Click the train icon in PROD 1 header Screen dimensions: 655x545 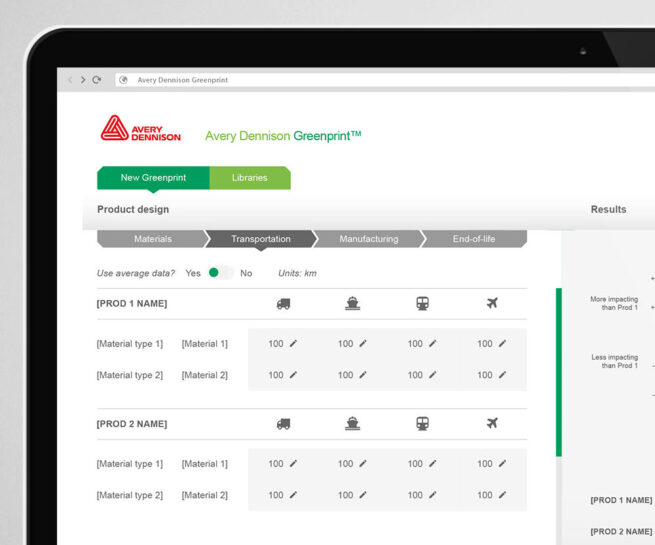[x=422, y=304]
